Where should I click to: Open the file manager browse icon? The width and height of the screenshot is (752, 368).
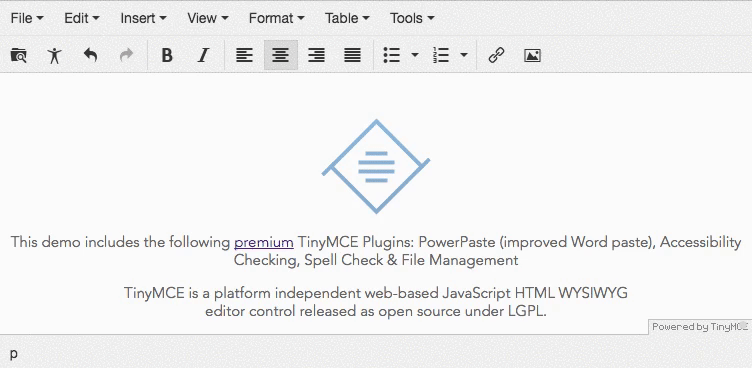19,56
